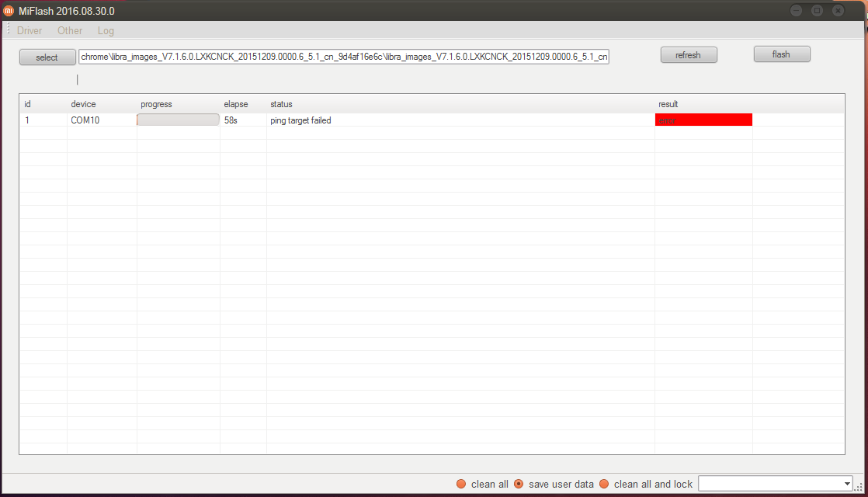Screen dimensions: 868x497
Task: Minimize the MiFlash window
Action: pyautogui.click(x=796, y=10)
